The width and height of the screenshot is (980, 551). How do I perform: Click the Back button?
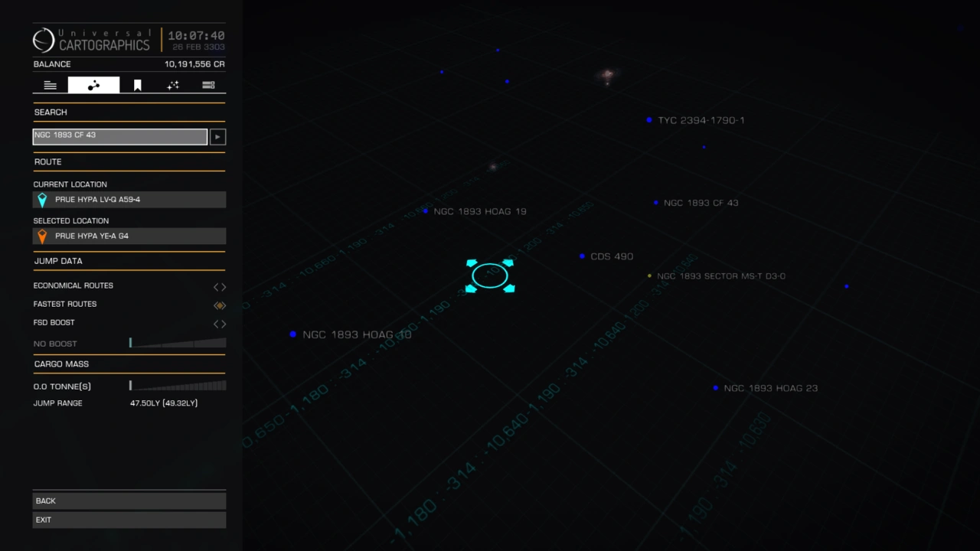click(x=129, y=501)
